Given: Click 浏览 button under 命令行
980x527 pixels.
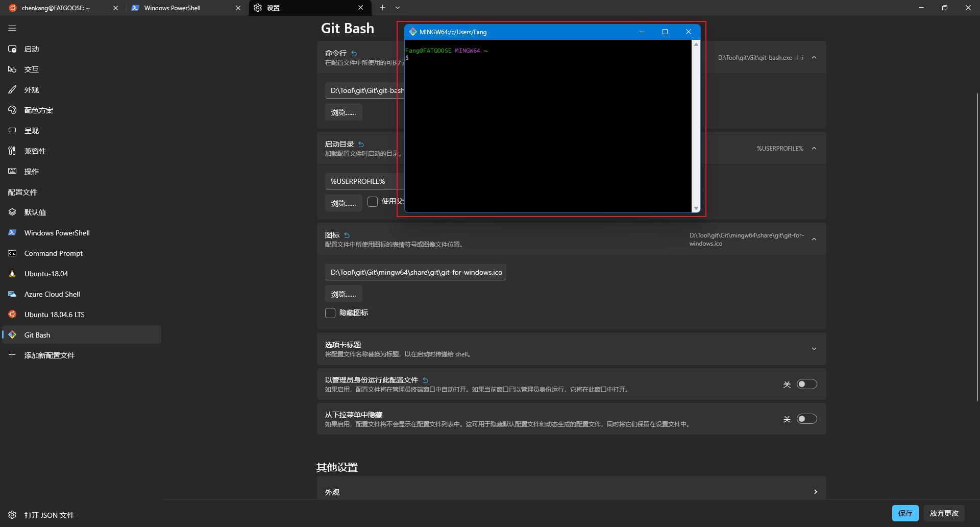Looking at the screenshot, I should (344, 112).
